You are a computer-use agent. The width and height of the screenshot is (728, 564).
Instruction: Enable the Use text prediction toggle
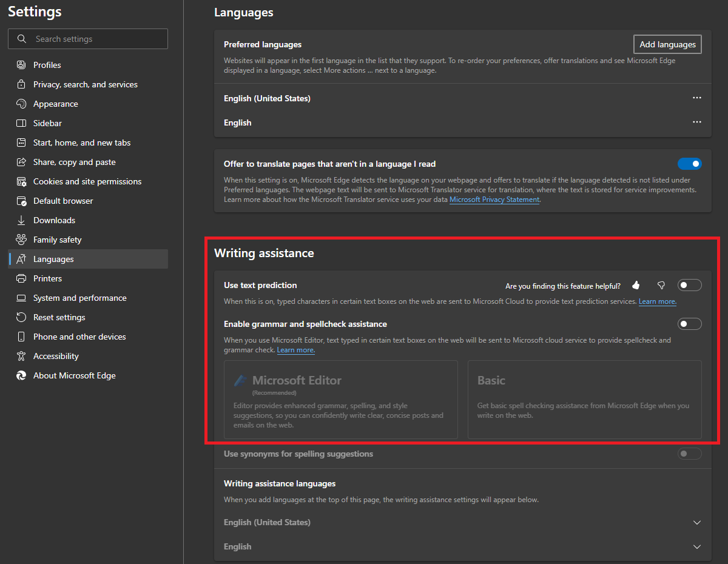[689, 285]
